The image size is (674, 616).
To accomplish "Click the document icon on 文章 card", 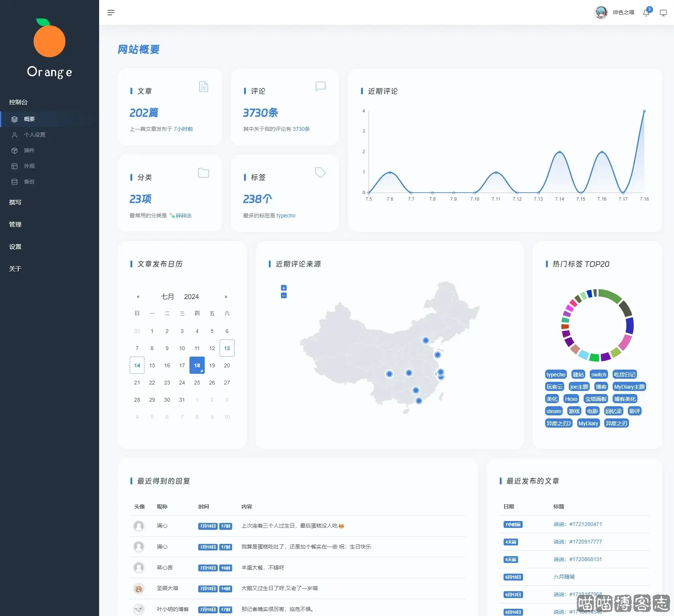I will [x=204, y=87].
